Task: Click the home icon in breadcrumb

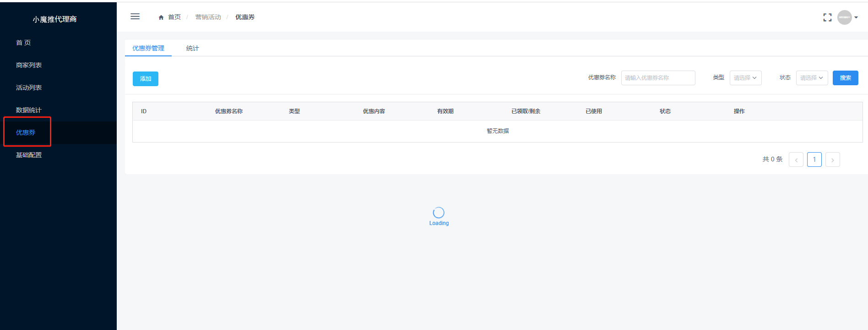Action: click(x=161, y=17)
